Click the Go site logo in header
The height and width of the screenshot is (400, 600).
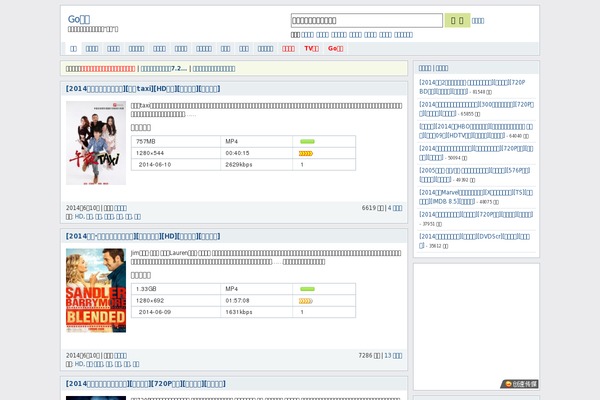[x=79, y=19]
